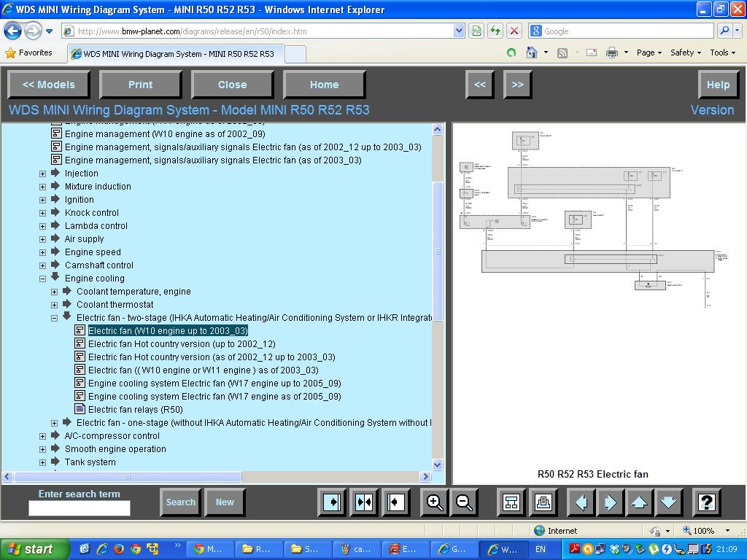This screenshot has height=560, width=747.
Task: Click the diagram overview layout icon
Action: [x=511, y=502]
